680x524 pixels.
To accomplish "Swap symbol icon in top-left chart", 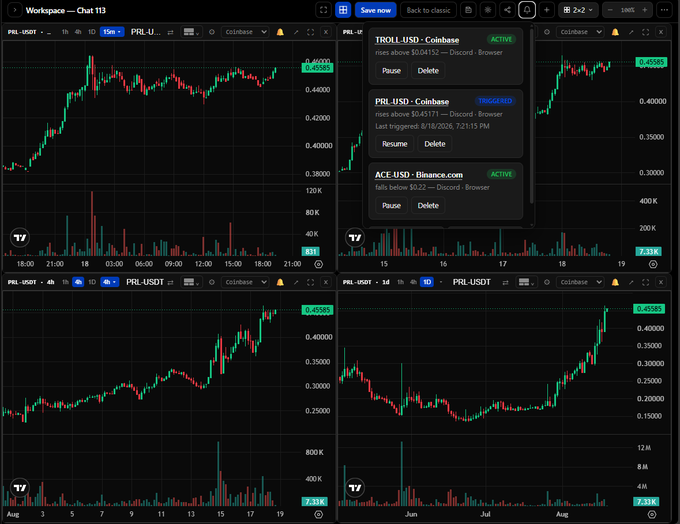I will coord(170,32).
